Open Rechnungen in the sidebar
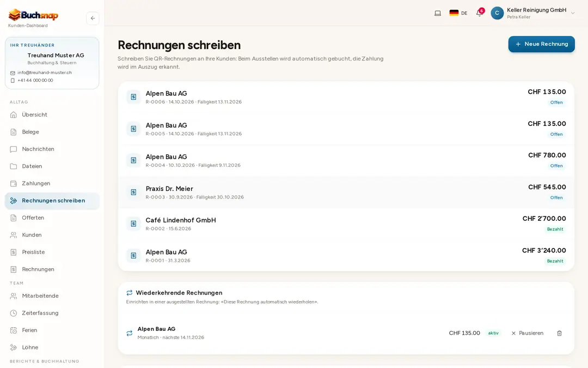 (52, 269)
